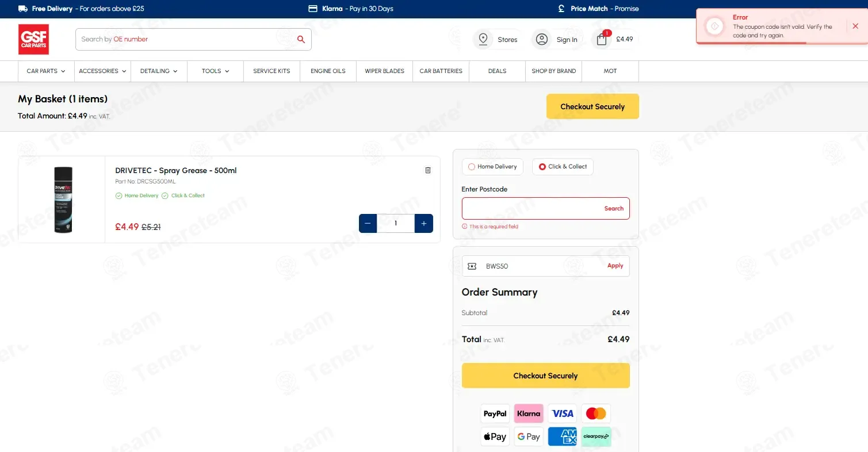Click the 'This is a required field' message
The height and width of the screenshot is (452, 868).
[x=494, y=227]
